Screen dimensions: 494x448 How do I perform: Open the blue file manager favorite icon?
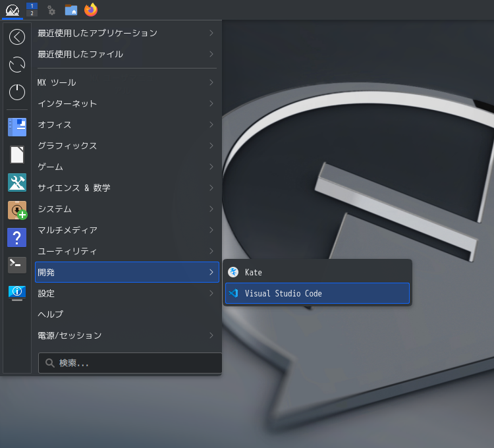pos(17,127)
